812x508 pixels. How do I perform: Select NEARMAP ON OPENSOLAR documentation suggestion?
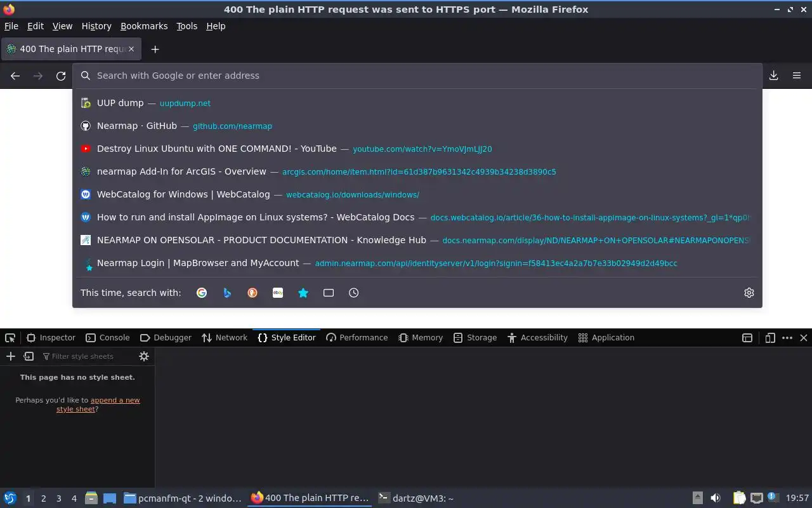pos(417,240)
